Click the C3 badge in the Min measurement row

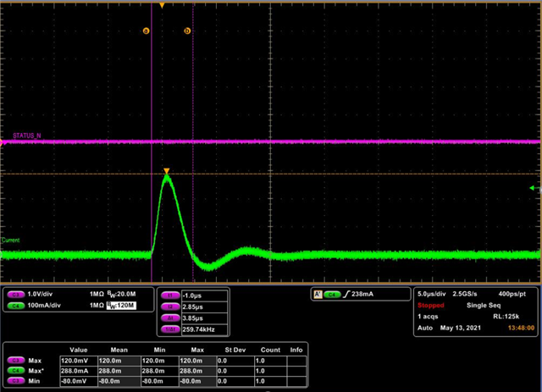tap(15, 381)
